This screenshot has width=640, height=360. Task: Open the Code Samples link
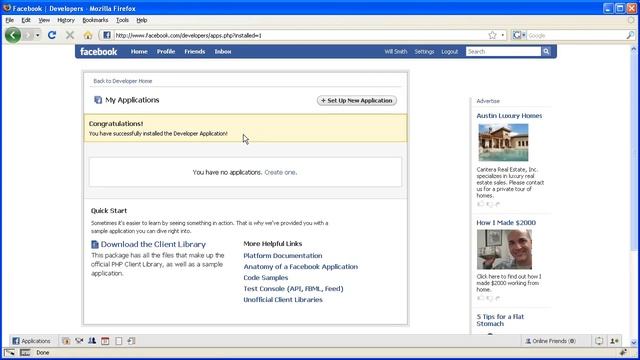point(266,278)
